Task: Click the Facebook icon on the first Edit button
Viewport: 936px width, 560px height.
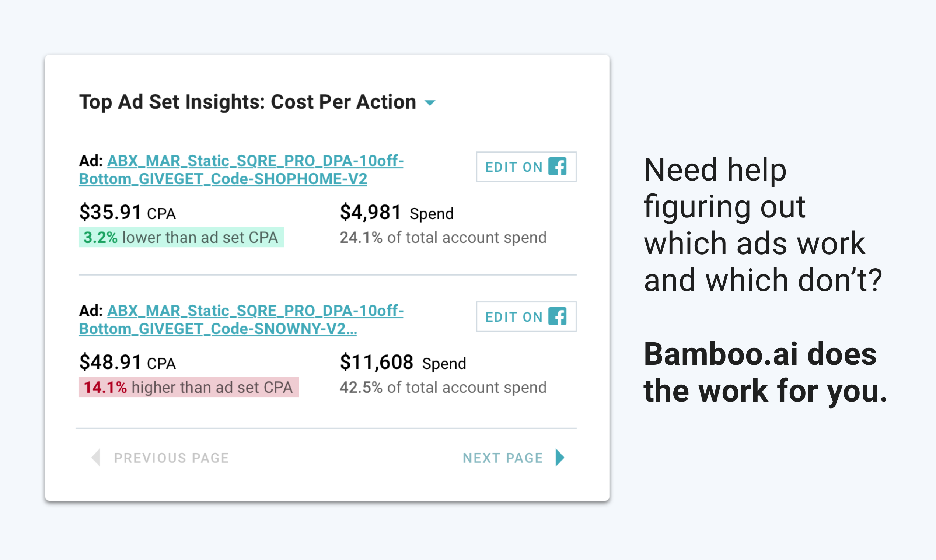Action: [558, 167]
